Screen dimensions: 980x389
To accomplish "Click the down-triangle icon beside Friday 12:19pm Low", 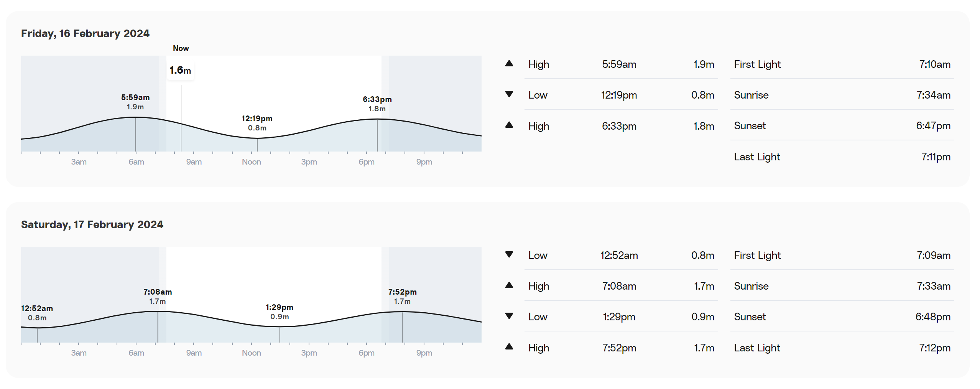I will point(509,94).
